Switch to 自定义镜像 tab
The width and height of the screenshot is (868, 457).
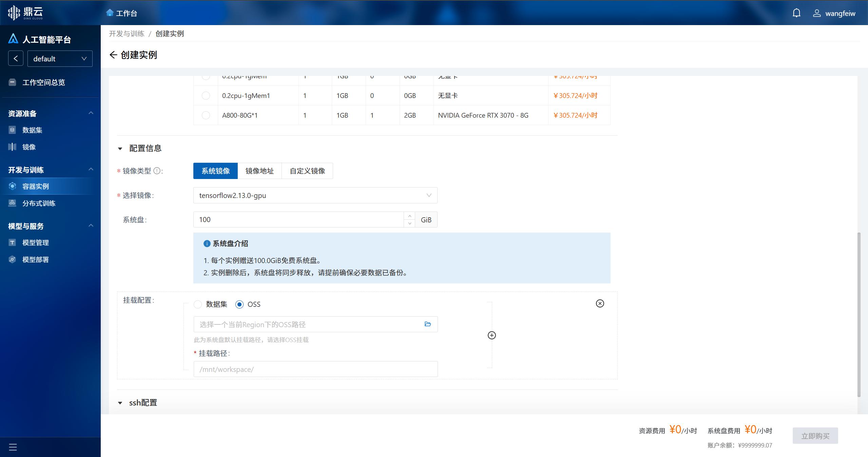(307, 171)
